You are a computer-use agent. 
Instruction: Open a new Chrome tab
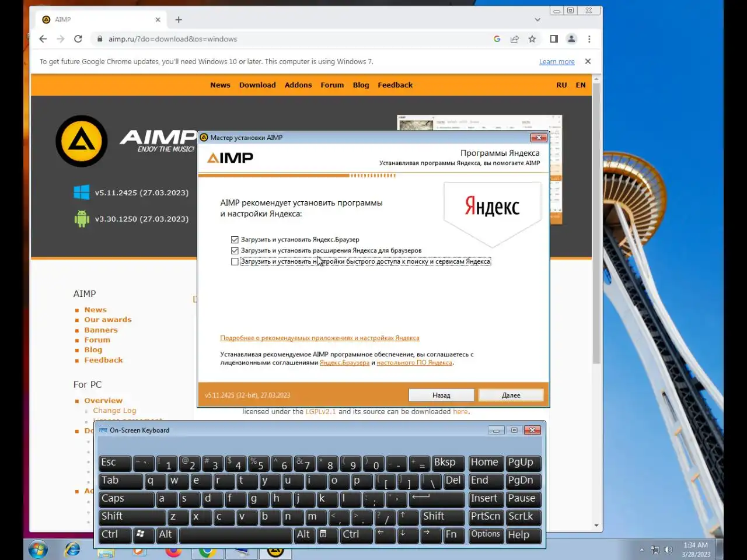179,20
